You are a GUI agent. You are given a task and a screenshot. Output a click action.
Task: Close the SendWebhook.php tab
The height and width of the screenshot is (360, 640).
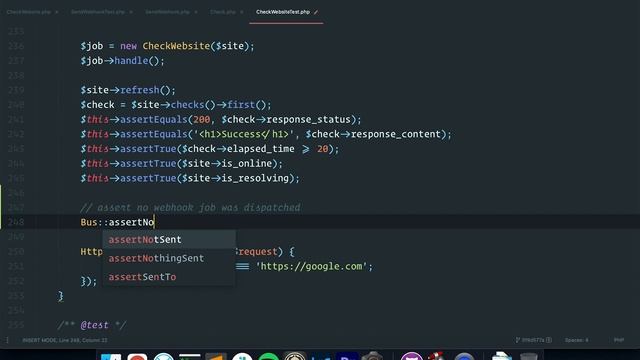(x=196, y=12)
